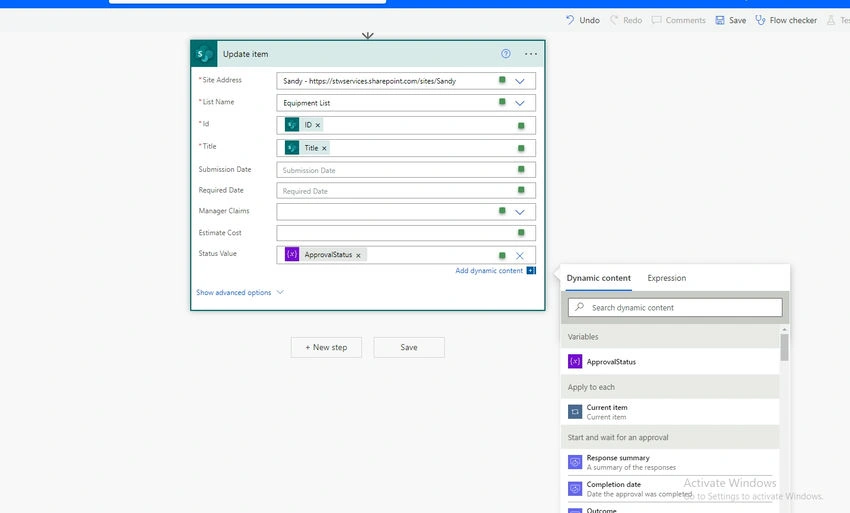Click the search magnifier icon in dynamic content
This screenshot has width=850, height=513.
click(x=579, y=307)
